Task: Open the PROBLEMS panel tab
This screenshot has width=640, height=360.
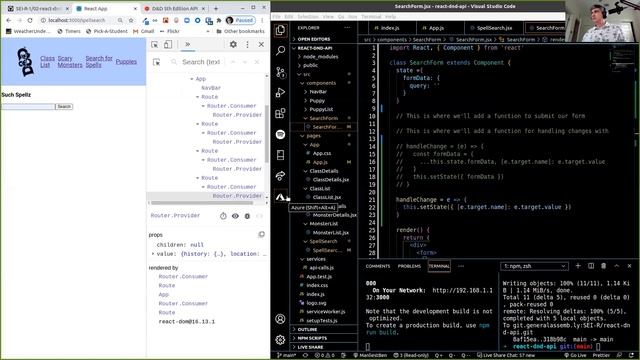Action: click(409, 266)
